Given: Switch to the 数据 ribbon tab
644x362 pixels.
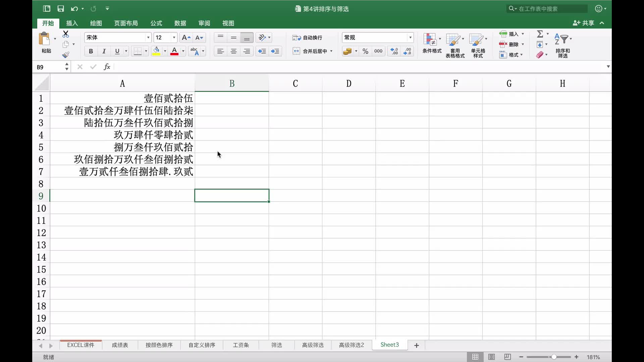Looking at the screenshot, I should point(180,23).
